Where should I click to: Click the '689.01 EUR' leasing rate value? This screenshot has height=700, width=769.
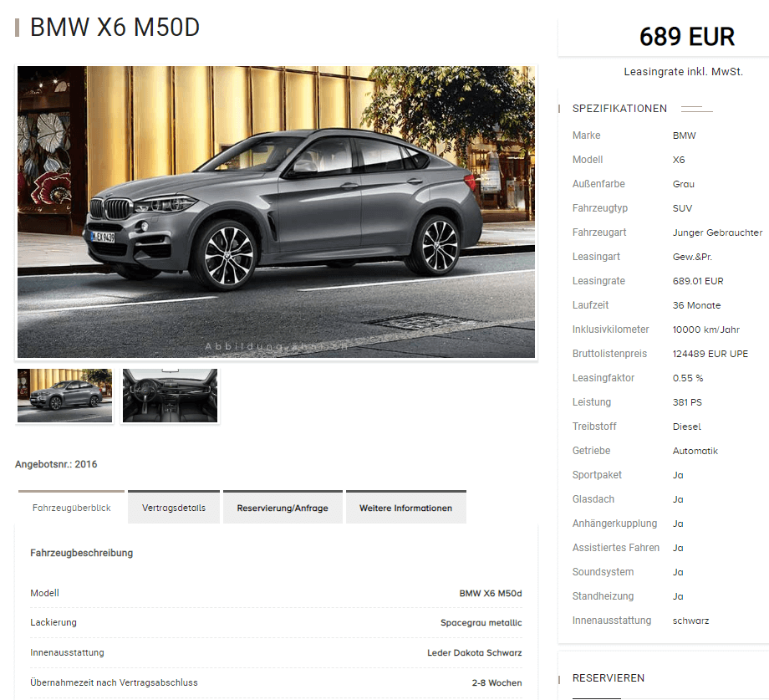pyautogui.click(x=698, y=281)
